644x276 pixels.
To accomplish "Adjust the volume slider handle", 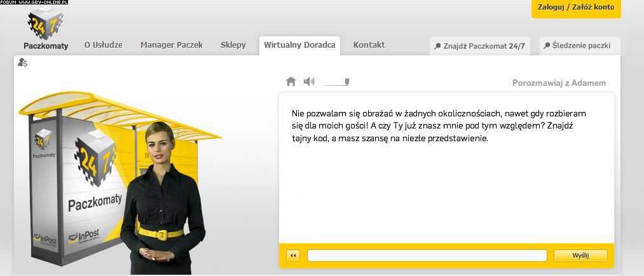I will [346, 81].
